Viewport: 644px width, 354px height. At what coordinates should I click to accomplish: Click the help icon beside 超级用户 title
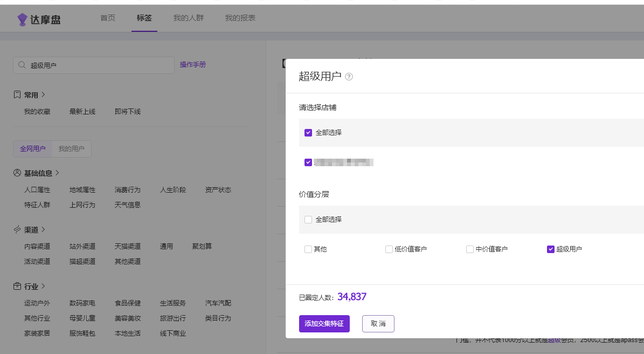(x=349, y=77)
